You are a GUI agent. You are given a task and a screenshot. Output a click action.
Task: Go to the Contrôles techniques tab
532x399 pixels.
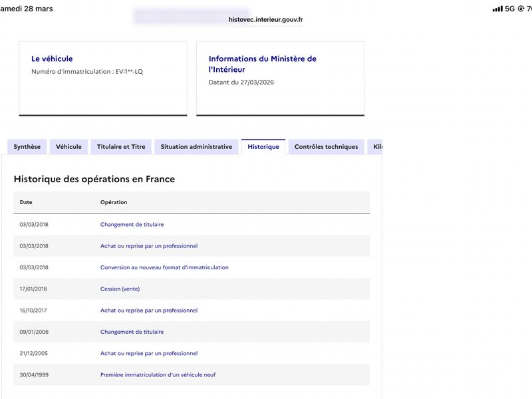click(x=326, y=147)
